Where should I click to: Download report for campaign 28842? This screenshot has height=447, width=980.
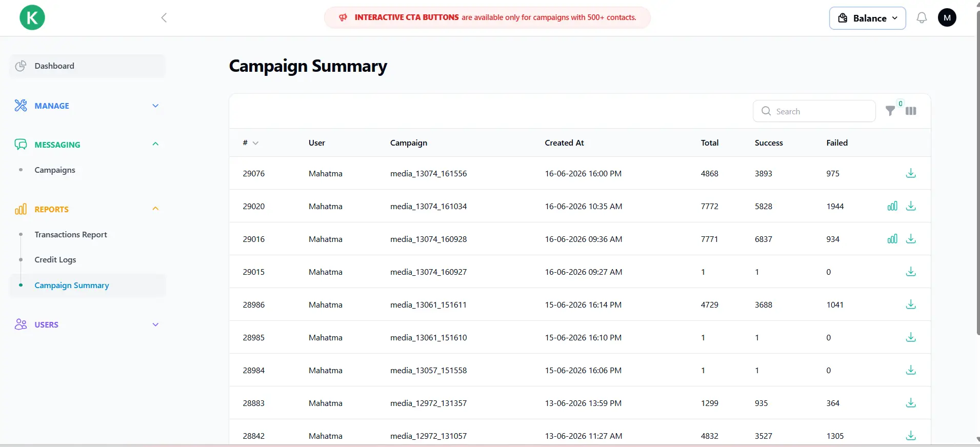coord(911,436)
